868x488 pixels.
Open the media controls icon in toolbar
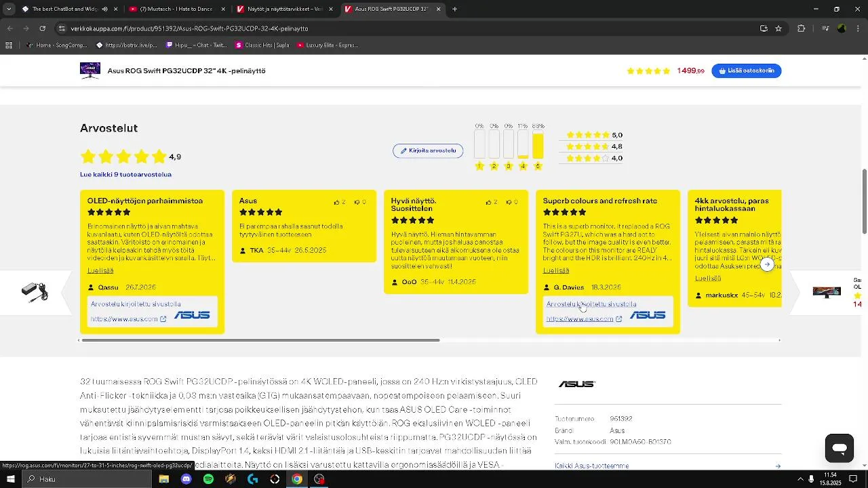pyautogui.click(x=825, y=28)
